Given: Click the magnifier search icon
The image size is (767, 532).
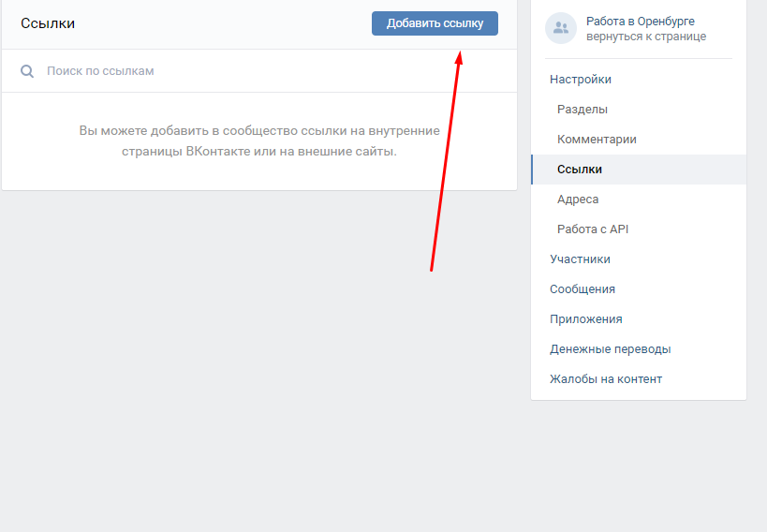Looking at the screenshot, I should click(x=27, y=71).
